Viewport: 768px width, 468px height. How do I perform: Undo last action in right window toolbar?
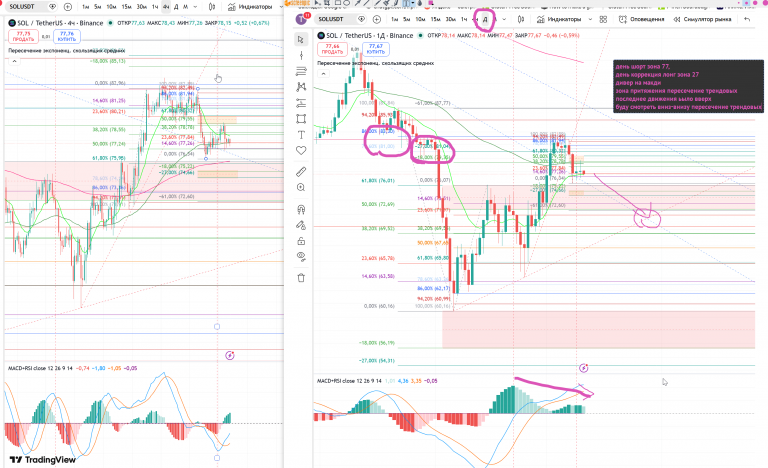[x=746, y=19]
